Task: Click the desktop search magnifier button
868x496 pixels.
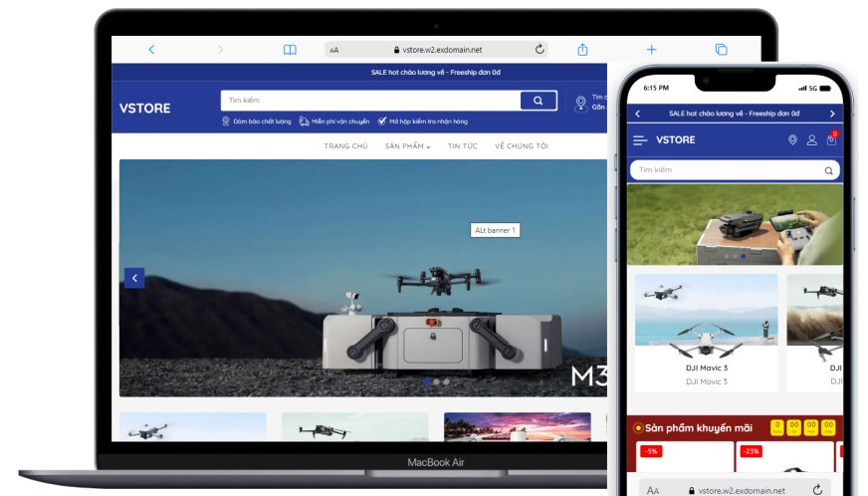Action: pos(539,101)
